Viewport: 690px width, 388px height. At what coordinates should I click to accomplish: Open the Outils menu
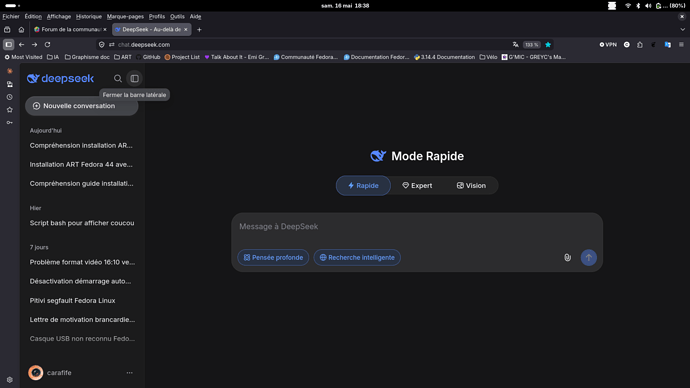[177, 16]
